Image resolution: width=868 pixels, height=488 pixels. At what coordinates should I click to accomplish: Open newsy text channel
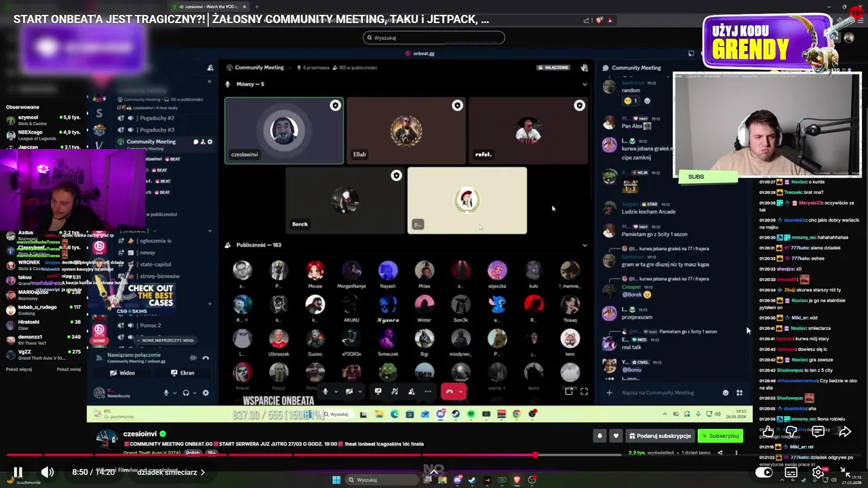coord(147,253)
